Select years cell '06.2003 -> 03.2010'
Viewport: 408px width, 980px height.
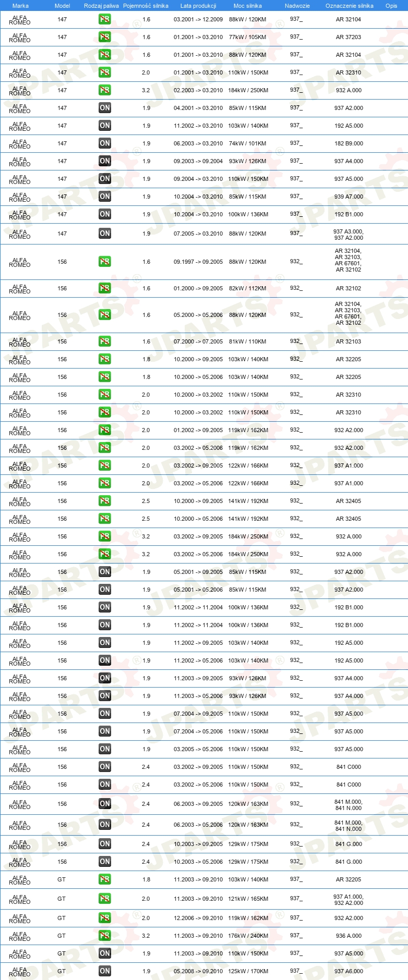198,143
